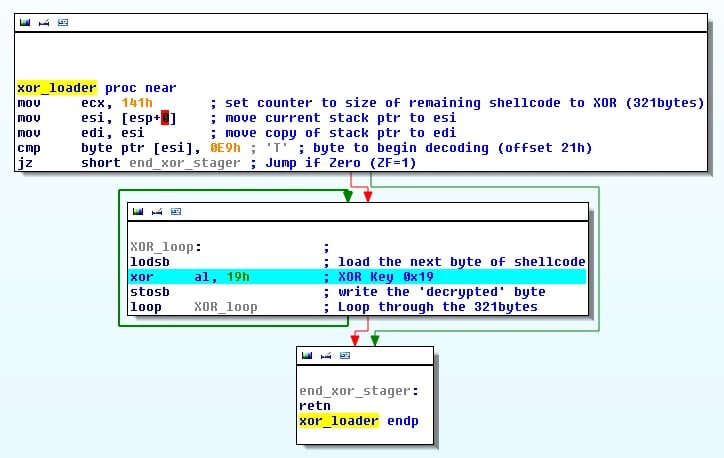
Task: Click the group icon on XOR_loop block
Action: pos(175,212)
